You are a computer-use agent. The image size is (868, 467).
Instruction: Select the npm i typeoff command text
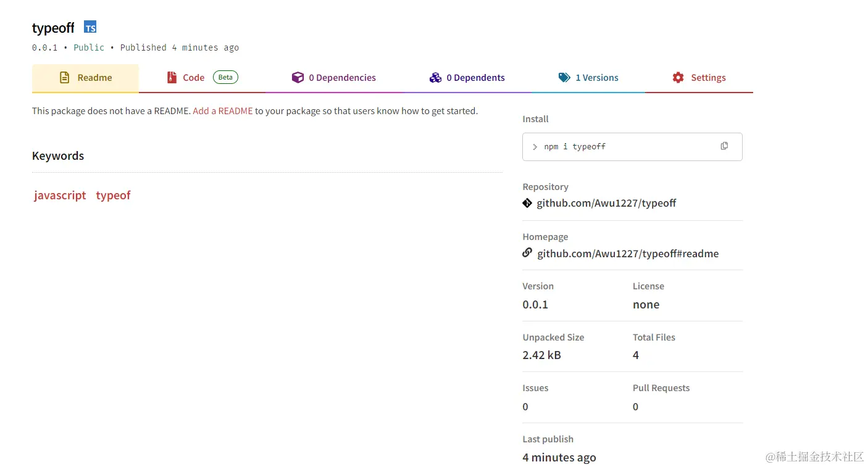(575, 147)
